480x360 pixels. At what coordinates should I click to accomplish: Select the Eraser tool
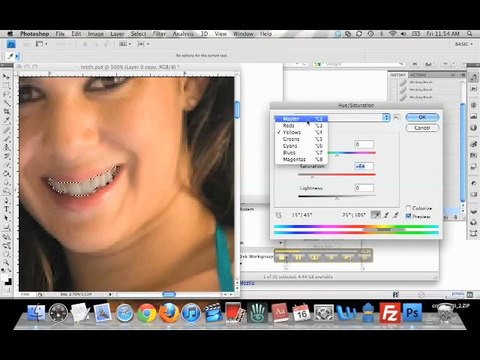tap(6, 164)
